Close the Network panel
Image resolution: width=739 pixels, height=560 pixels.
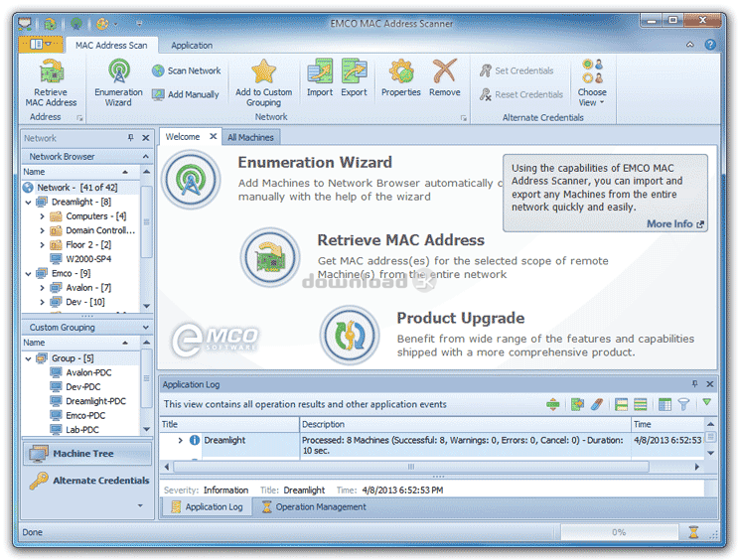[x=146, y=138]
